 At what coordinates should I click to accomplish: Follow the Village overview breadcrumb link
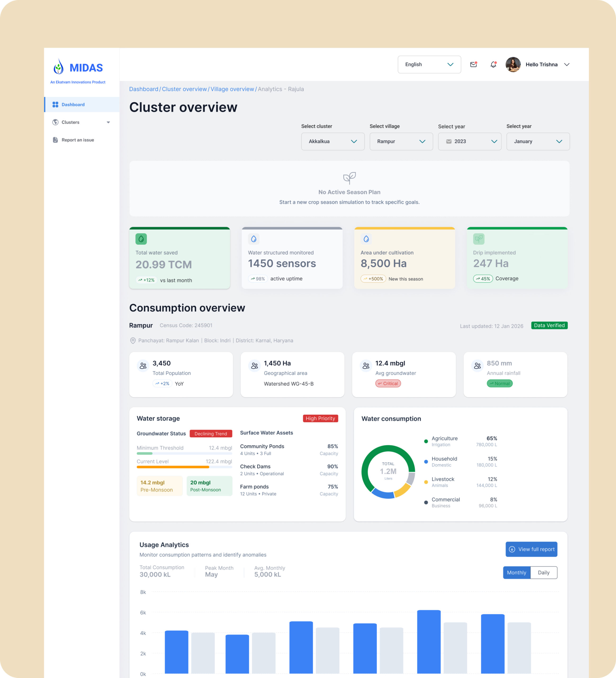coord(232,89)
